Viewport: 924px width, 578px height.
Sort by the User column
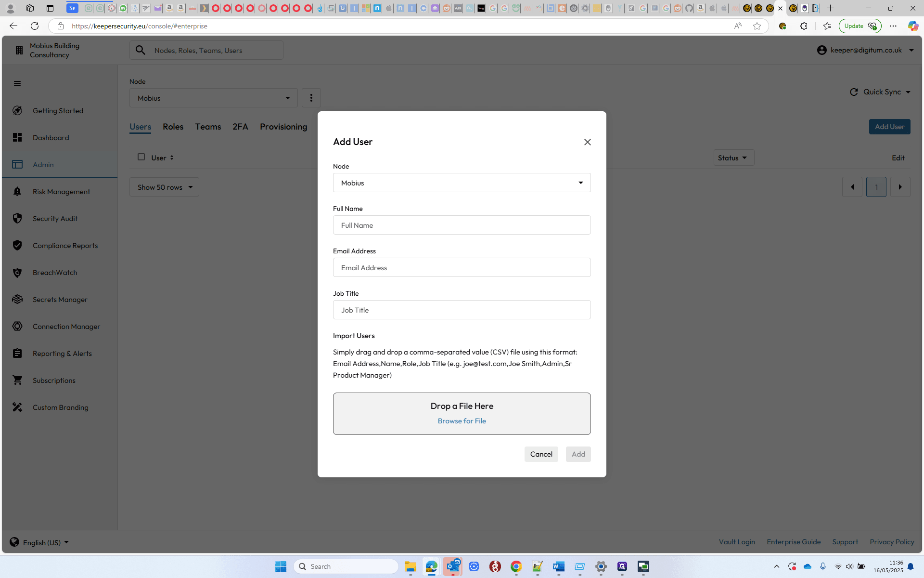tap(162, 158)
